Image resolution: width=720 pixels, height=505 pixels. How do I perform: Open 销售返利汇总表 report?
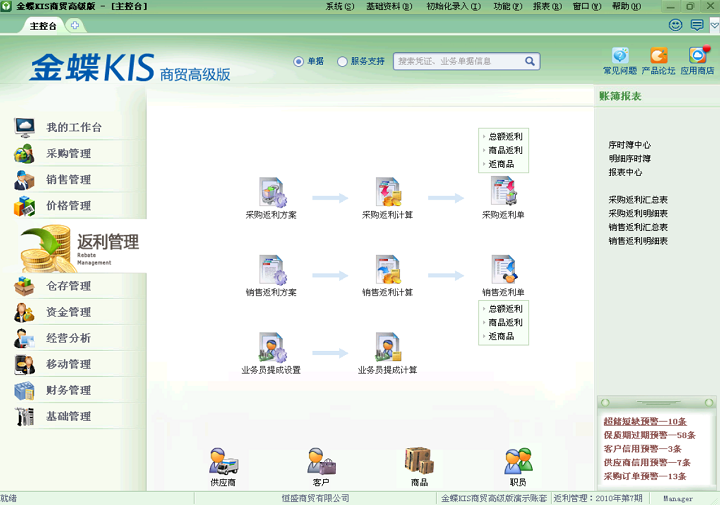coord(638,227)
